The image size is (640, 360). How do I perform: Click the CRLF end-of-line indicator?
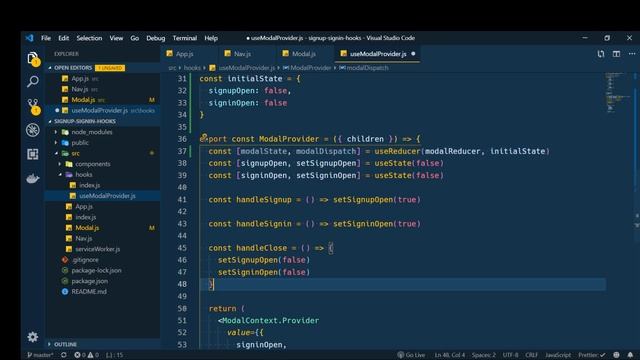pyautogui.click(x=531, y=355)
